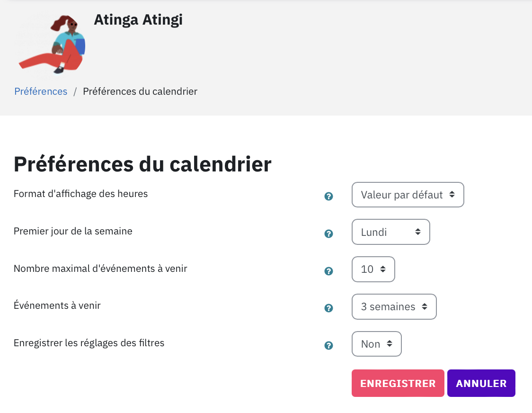
Task: Toggle the Non filter settings dropdown
Action: click(377, 344)
